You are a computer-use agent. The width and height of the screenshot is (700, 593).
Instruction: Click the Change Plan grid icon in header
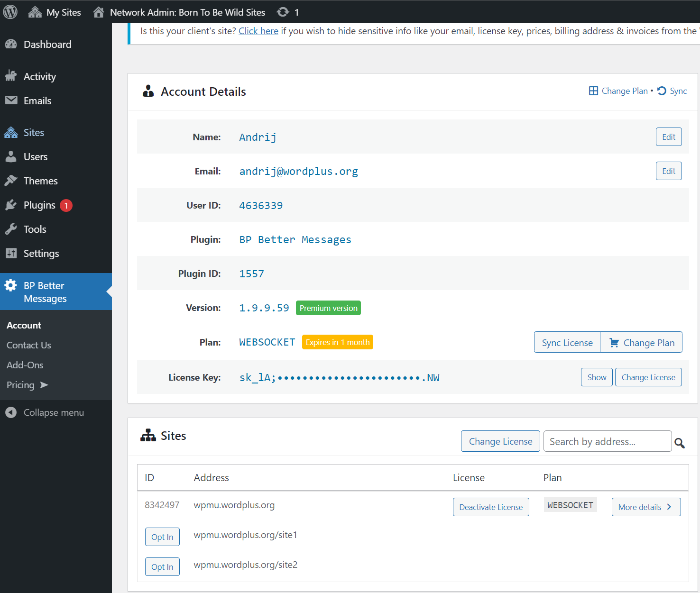click(593, 91)
